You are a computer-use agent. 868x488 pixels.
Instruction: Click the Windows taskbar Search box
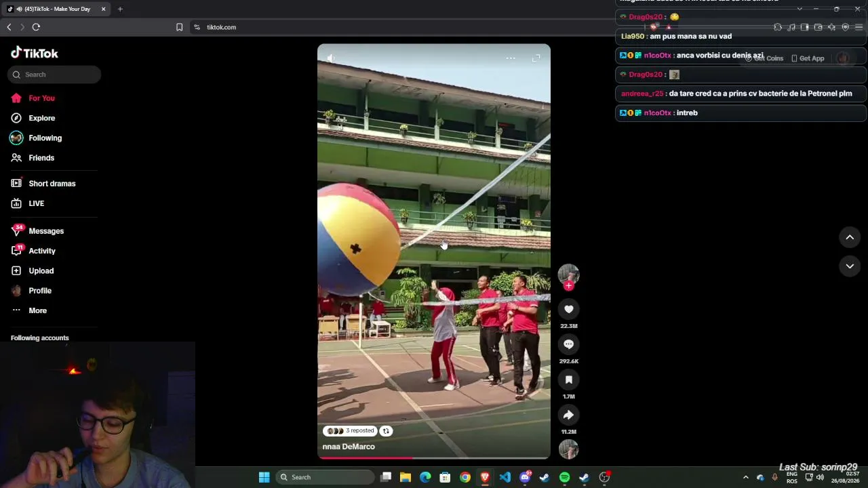click(325, 477)
